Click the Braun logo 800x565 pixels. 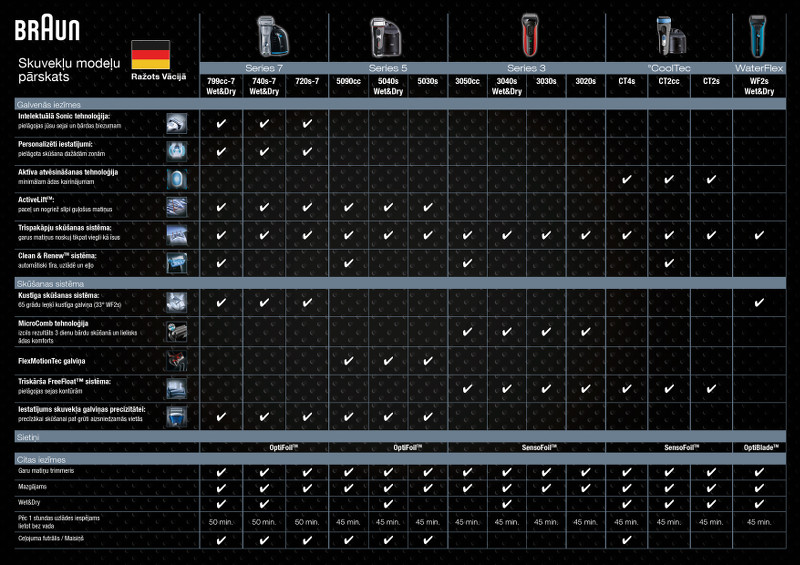click(x=47, y=30)
